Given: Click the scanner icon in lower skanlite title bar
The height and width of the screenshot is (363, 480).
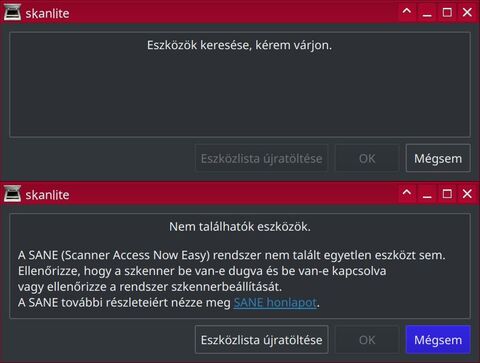Looking at the screenshot, I should point(12,194).
